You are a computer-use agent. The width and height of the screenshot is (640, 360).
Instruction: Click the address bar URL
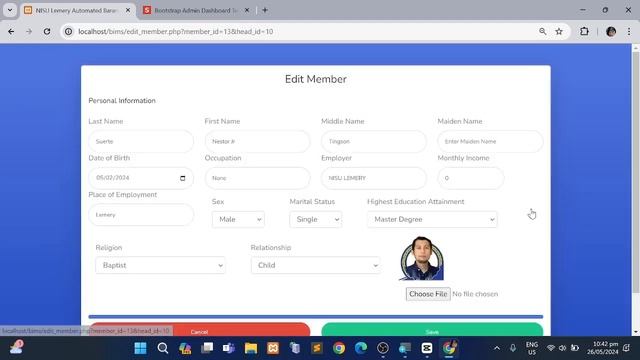[x=176, y=31]
